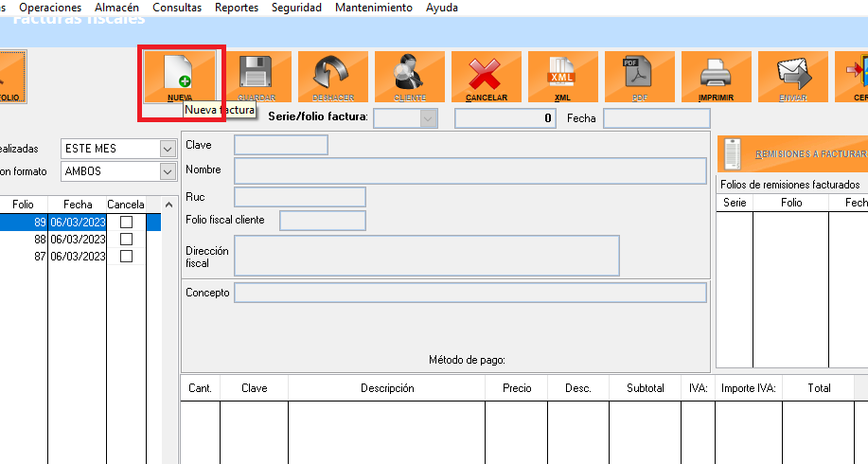The width and height of the screenshot is (868, 464).
Task: Open the Mantenimiento menu
Action: (x=374, y=8)
